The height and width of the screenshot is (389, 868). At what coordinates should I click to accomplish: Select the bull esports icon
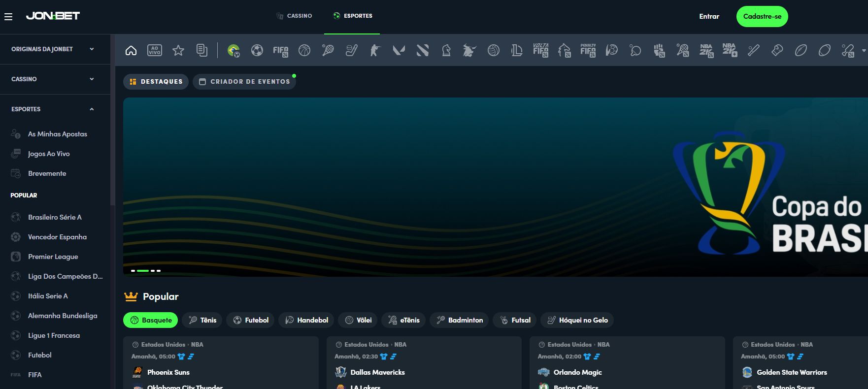point(469,50)
